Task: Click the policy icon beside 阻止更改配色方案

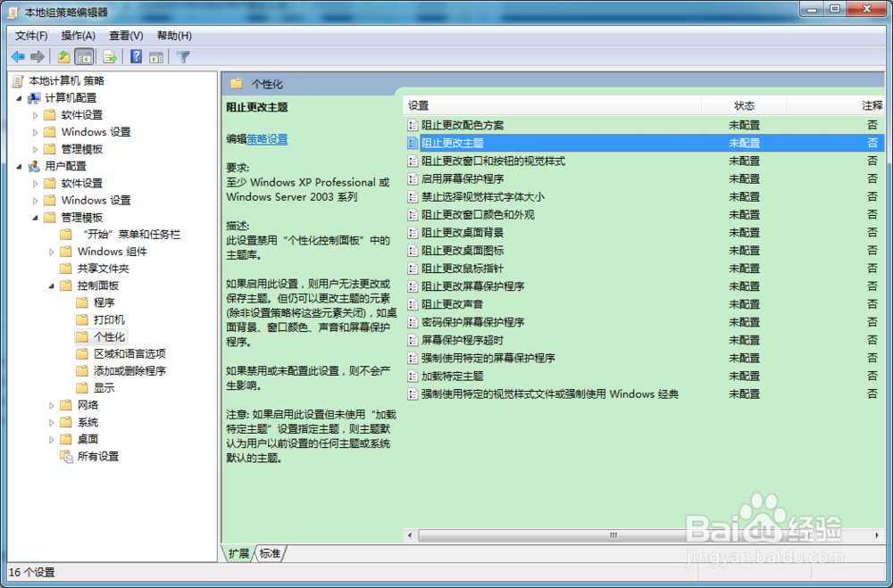Action: point(413,125)
